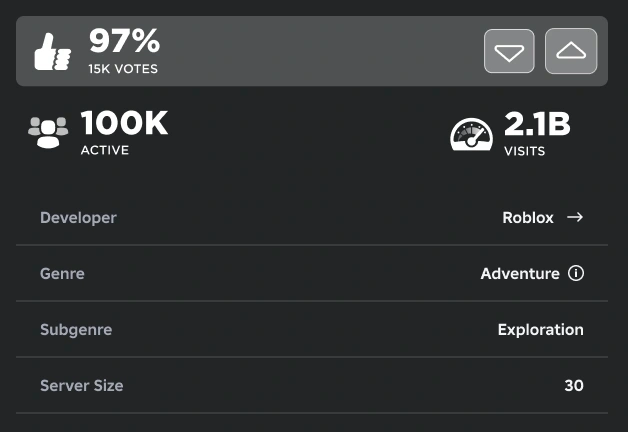Select the Adventure genre value
628x432 pixels.
[x=520, y=274]
